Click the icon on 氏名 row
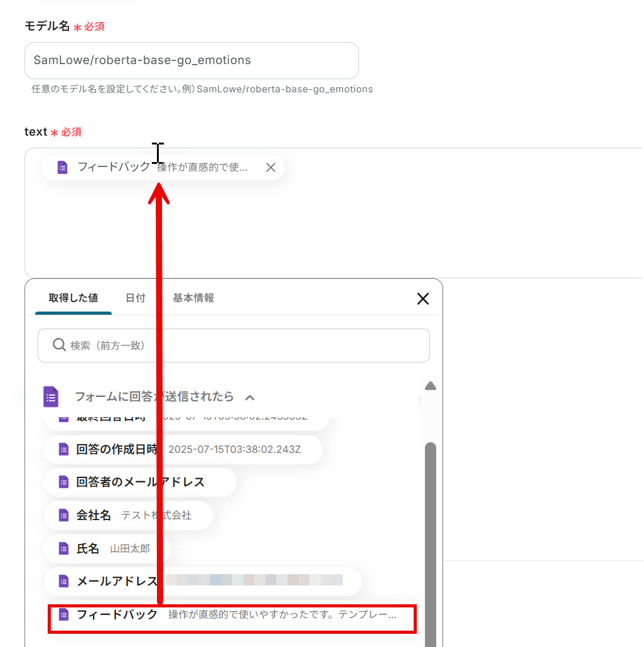 coord(63,548)
